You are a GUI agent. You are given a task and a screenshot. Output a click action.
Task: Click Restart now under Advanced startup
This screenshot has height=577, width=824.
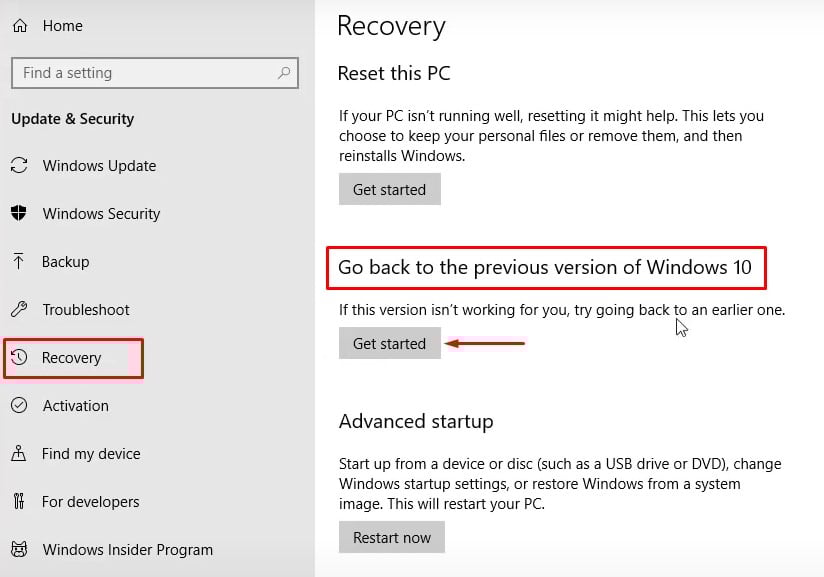[x=392, y=537]
